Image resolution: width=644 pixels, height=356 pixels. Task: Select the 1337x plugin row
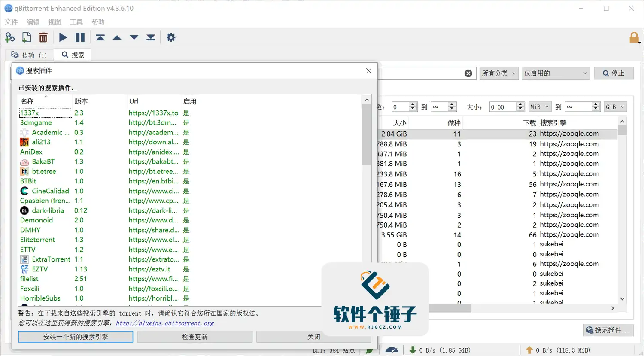point(190,113)
